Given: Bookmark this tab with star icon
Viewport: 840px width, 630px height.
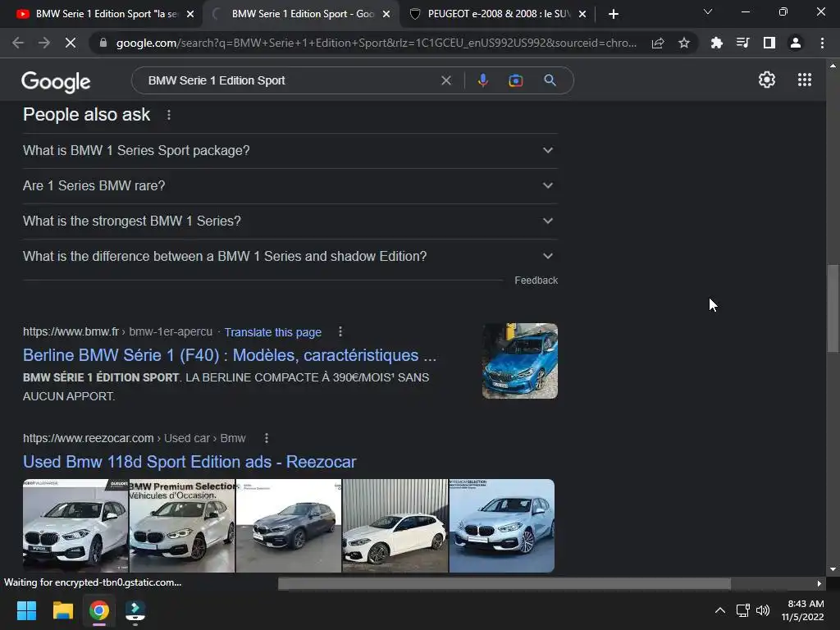Looking at the screenshot, I should (x=683, y=43).
